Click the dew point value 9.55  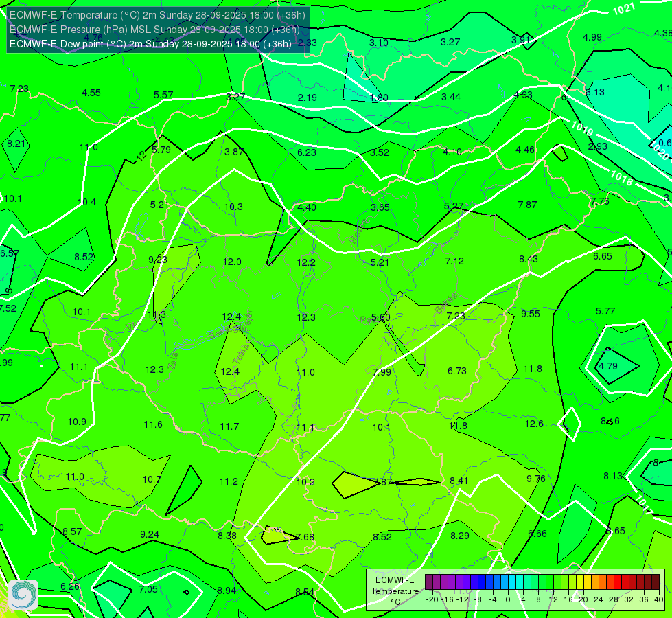tap(531, 314)
